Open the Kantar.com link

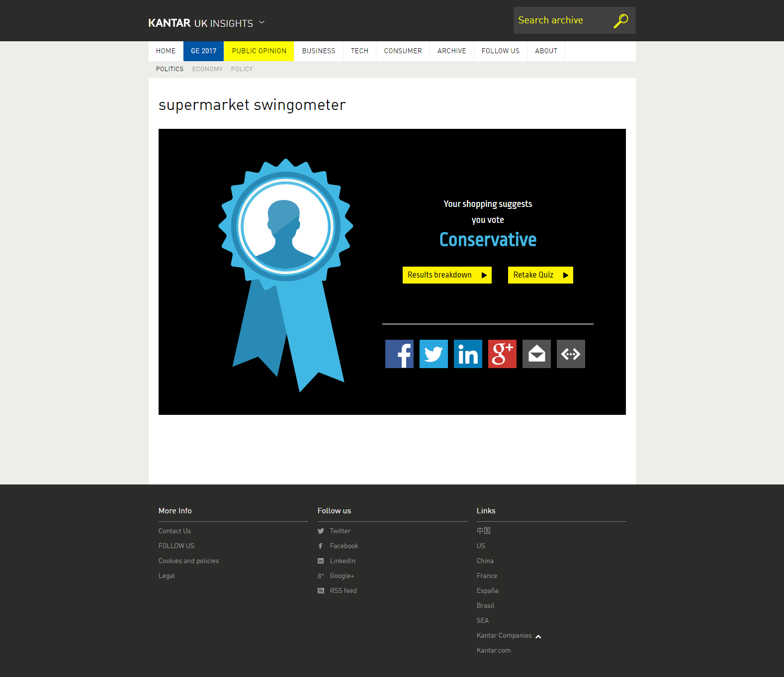click(x=494, y=651)
